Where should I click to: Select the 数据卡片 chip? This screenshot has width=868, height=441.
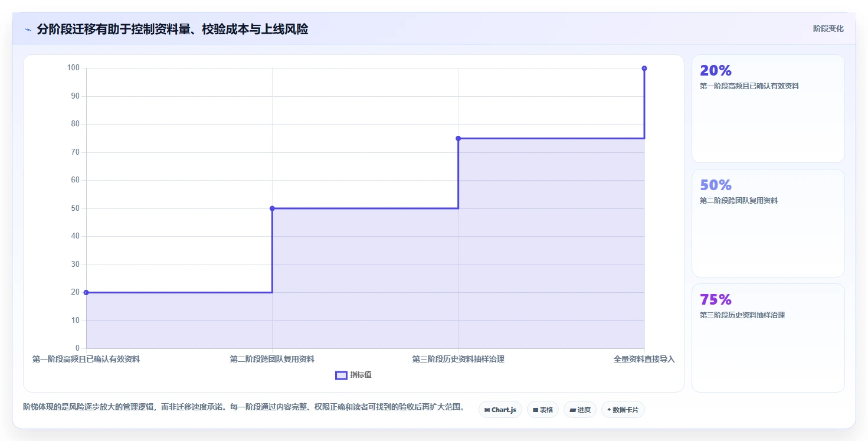[623, 410]
